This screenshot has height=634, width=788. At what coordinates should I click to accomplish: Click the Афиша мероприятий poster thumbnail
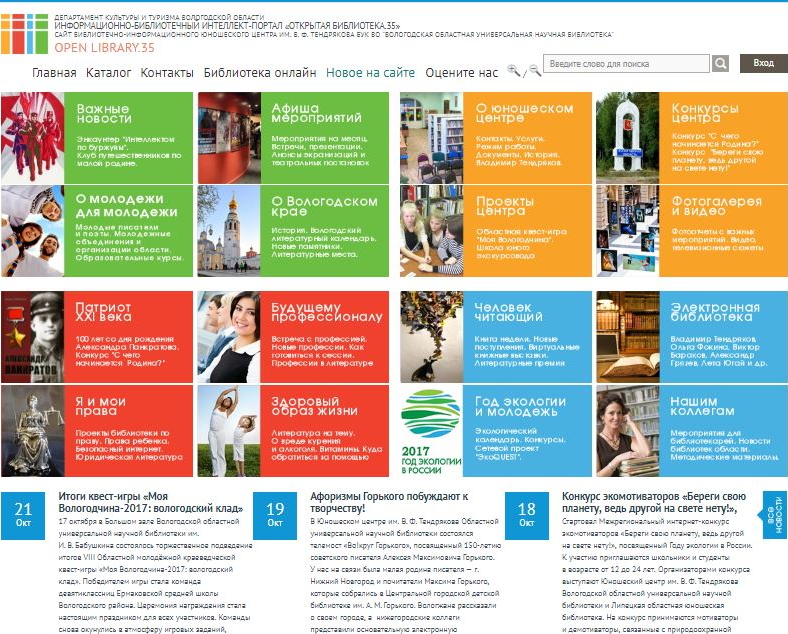tap(229, 138)
